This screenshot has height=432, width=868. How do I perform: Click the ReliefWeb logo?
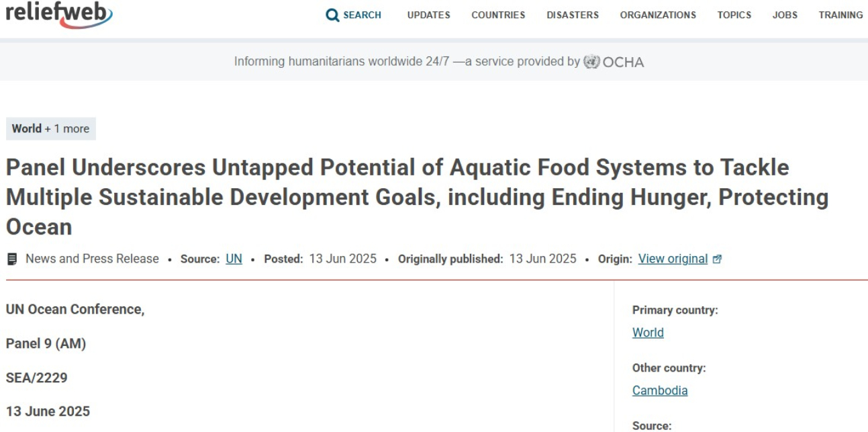[x=59, y=14]
